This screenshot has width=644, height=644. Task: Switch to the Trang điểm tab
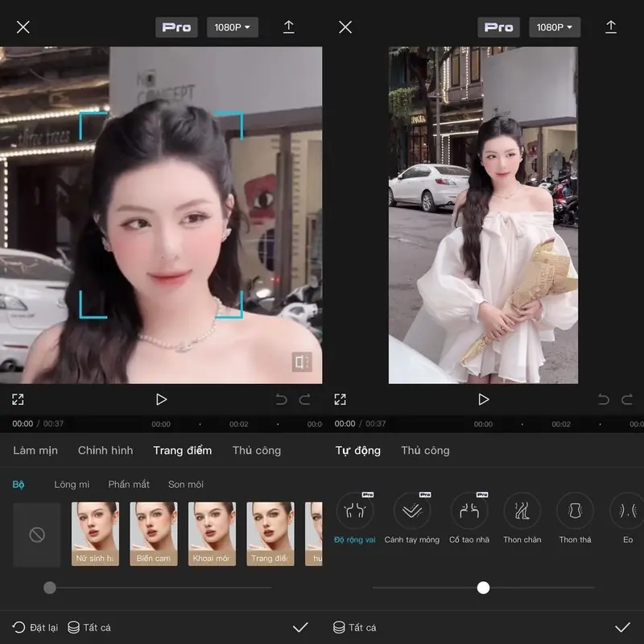point(182,451)
